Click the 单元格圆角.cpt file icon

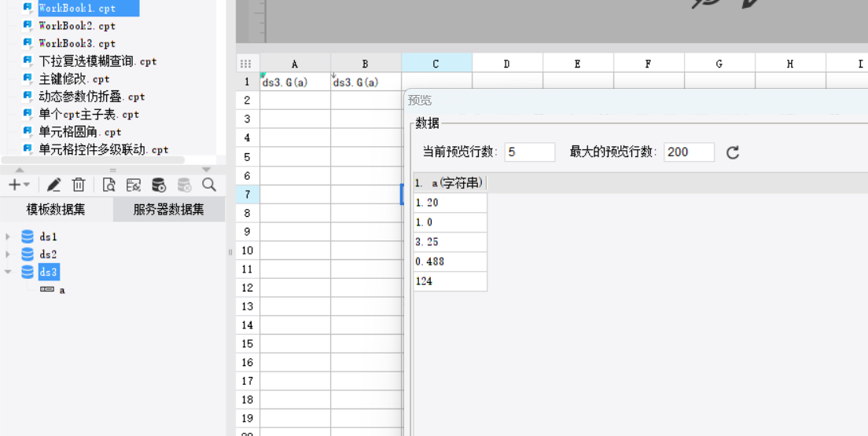tap(27, 132)
